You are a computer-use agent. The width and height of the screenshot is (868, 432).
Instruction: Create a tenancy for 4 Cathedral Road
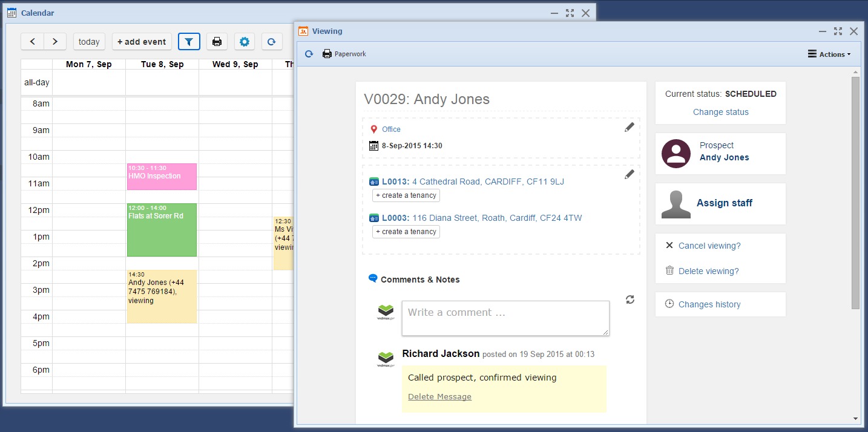pyautogui.click(x=406, y=195)
